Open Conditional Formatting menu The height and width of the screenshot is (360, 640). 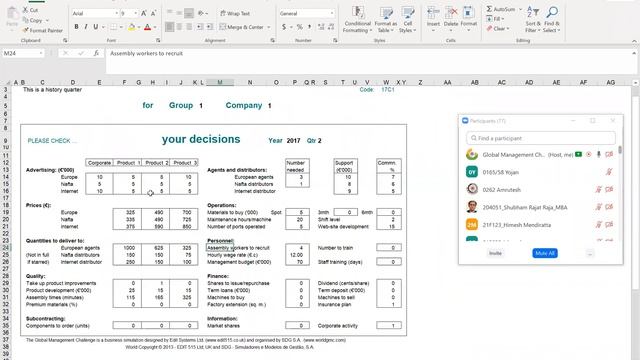(357, 20)
